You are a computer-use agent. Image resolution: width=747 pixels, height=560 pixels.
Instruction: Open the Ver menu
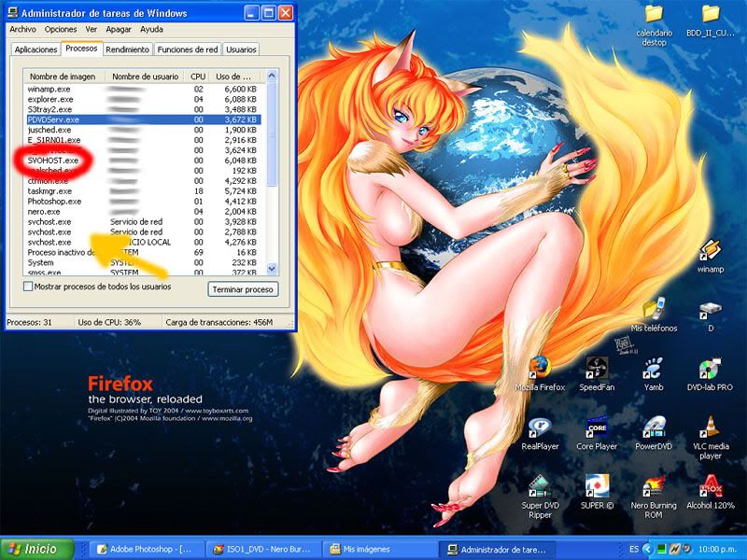[91, 29]
